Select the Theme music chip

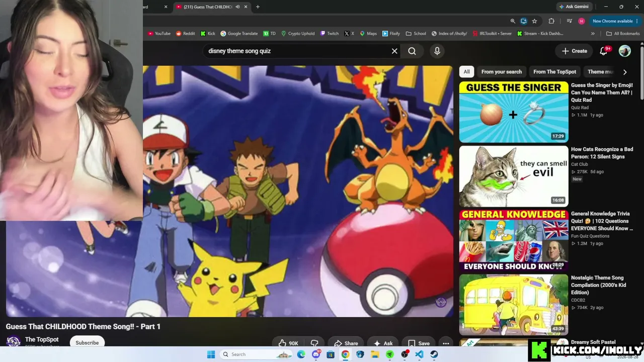(x=600, y=72)
